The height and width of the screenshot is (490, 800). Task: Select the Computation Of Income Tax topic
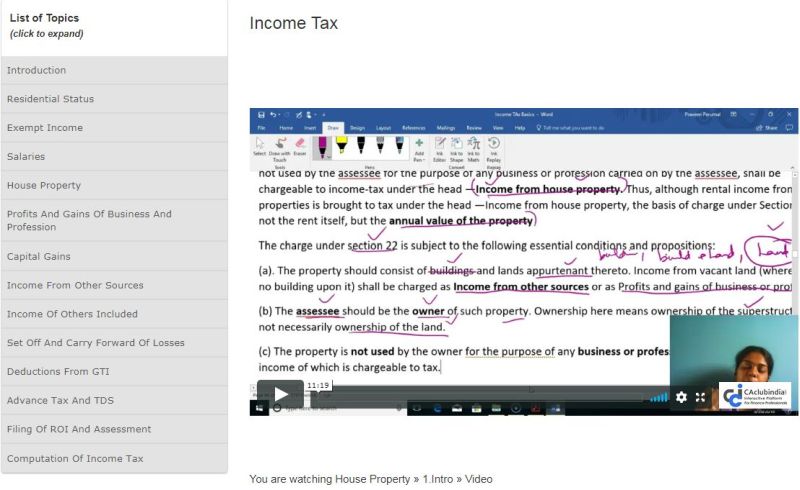point(75,458)
